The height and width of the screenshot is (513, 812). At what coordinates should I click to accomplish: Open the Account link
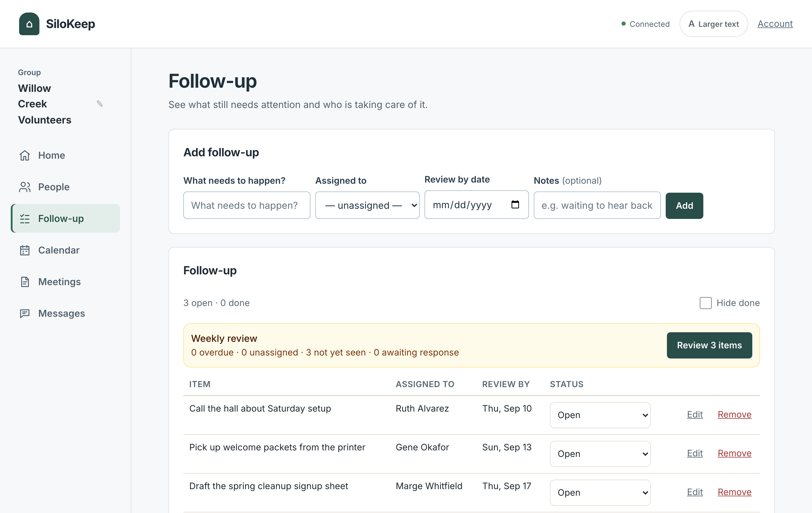775,24
